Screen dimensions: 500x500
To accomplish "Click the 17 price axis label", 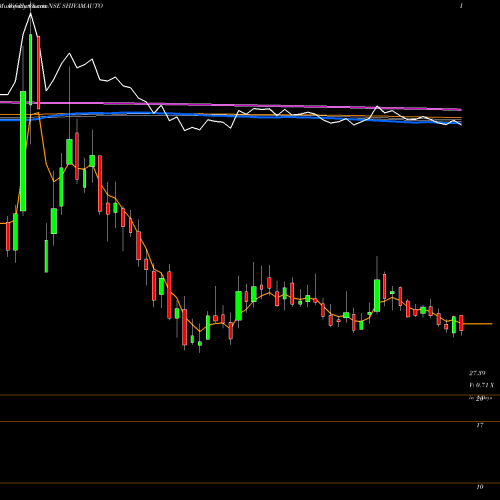I will (480, 425).
